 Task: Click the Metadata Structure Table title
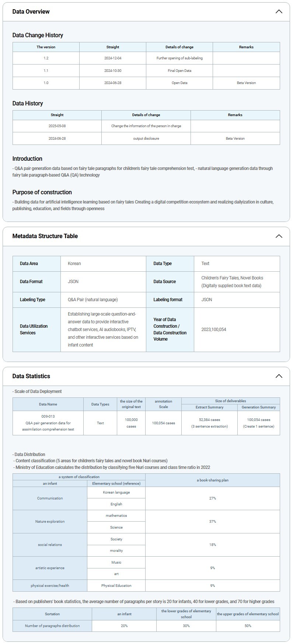(x=45, y=236)
